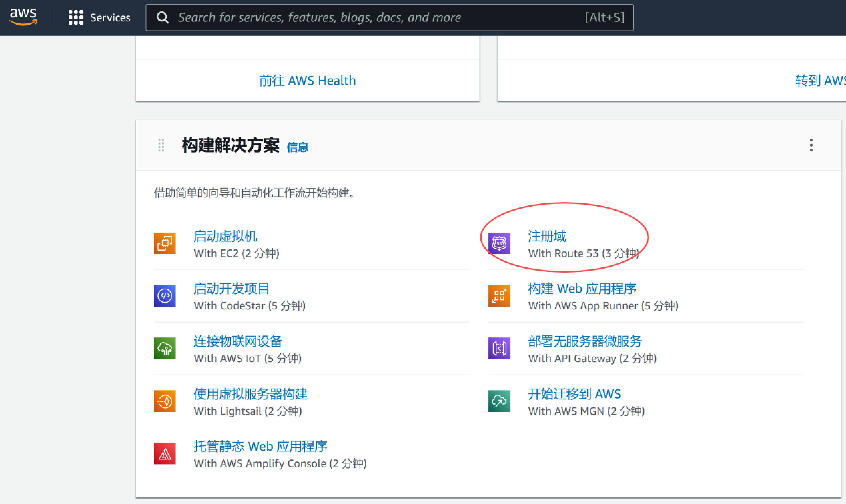Click the AWS App Runner orange icon
Image resolution: width=846 pixels, height=504 pixels.
pyautogui.click(x=499, y=295)
